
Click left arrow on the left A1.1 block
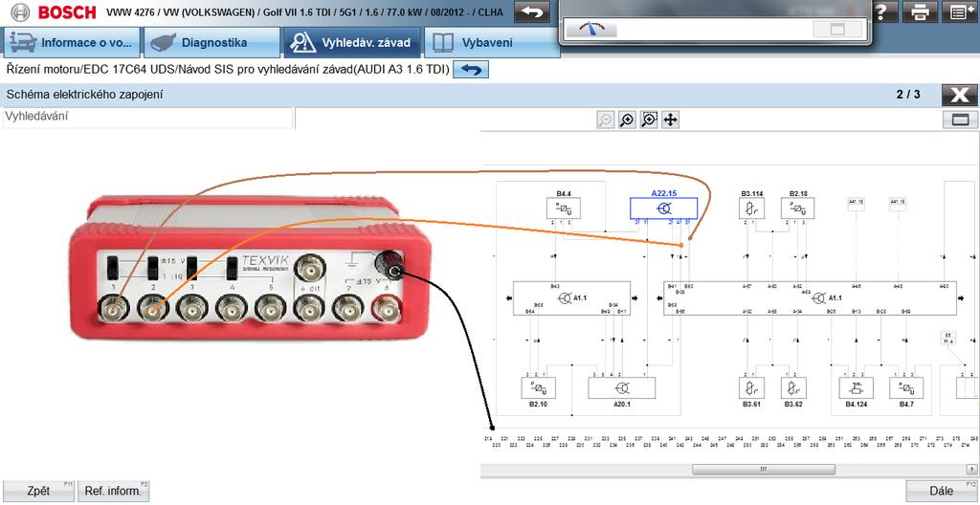pos(509,298)
